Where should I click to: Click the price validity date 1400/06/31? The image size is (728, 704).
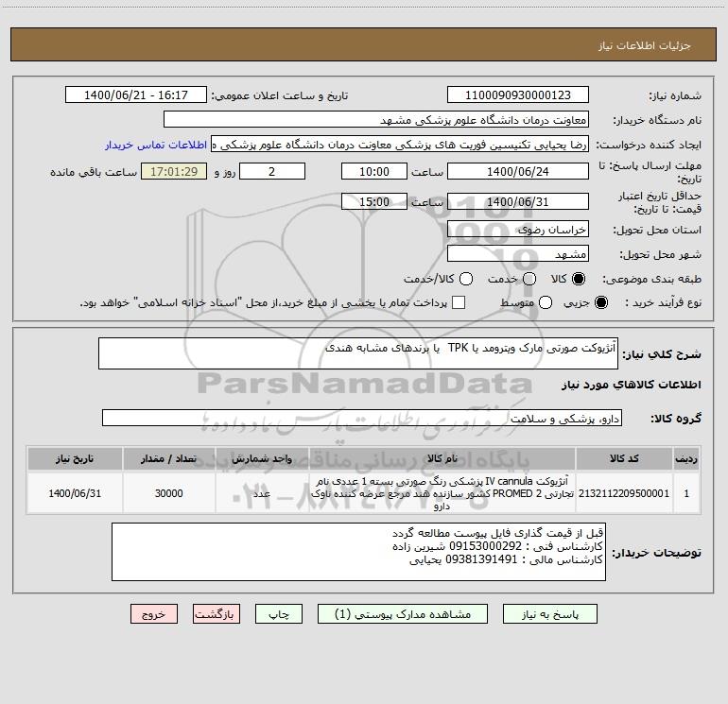[518, 202]
